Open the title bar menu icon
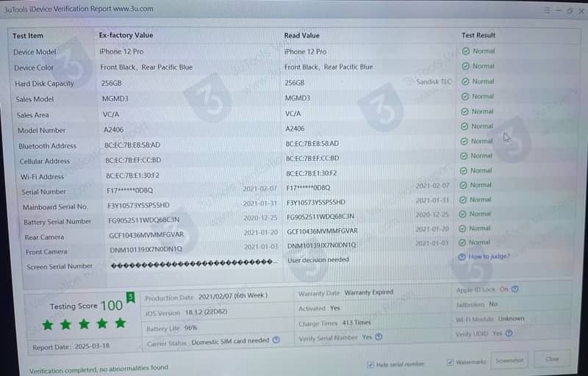 click(x=547, y=10)
